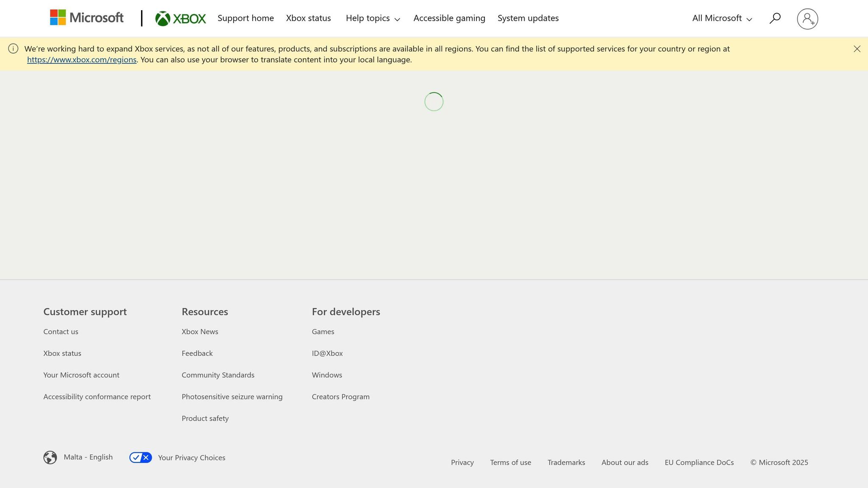Click the globe icon beside Malta - English
This screenshot has width=868, height=488.
(x=50, y=457)
